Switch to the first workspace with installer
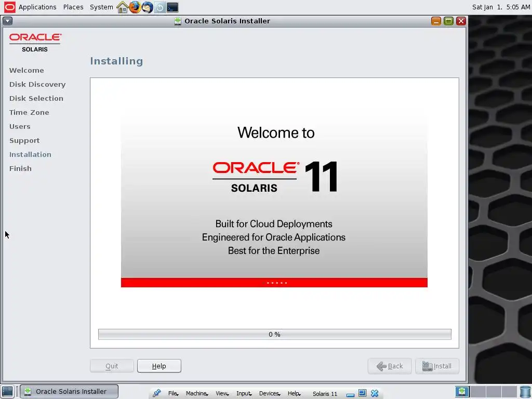The image size is (532, 399). 462,391
